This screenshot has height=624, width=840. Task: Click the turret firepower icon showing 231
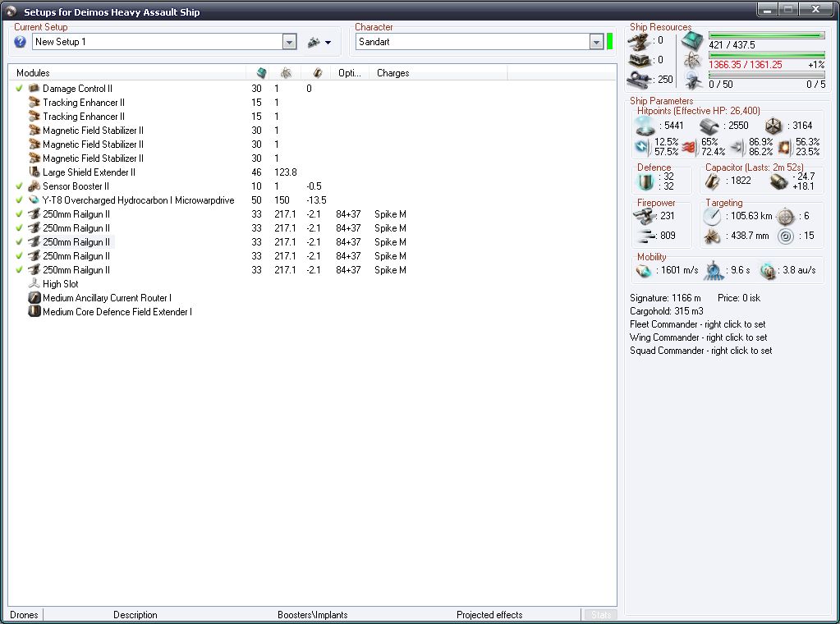click(x=645, y=216)
